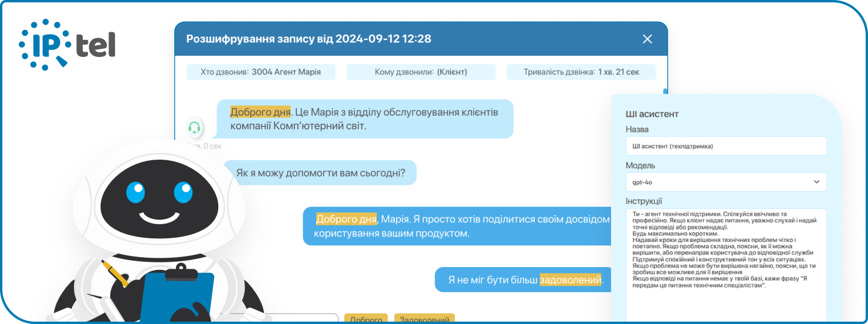Click the highlighted word задоволений in the message
This screenshot has width=868, height=324.
tap(571, 280)
